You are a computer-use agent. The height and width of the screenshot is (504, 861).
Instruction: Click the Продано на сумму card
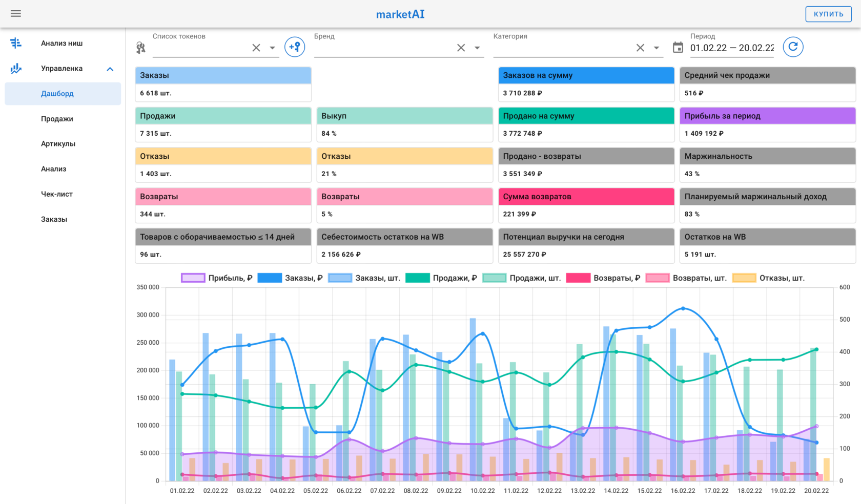click(586, 124)
